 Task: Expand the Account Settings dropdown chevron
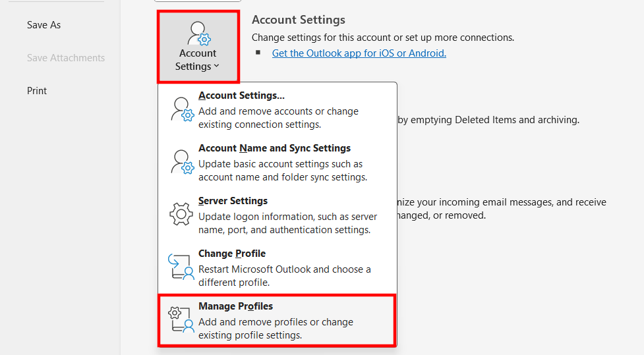217,66
